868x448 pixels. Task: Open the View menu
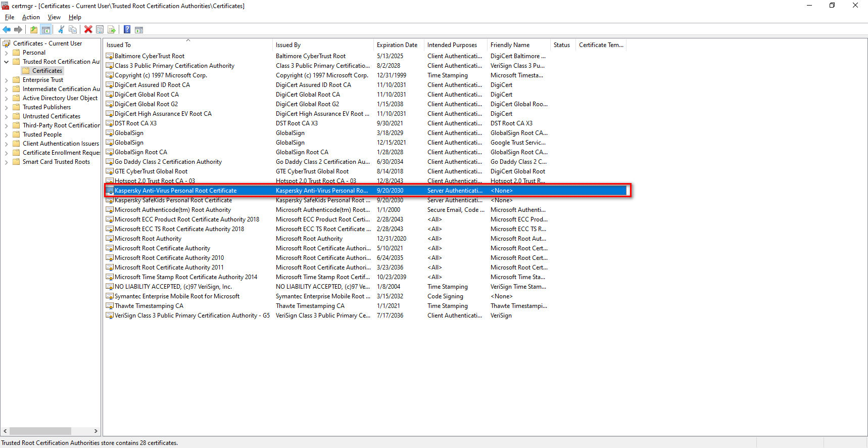pyautogui.click(x=54, y=17)
